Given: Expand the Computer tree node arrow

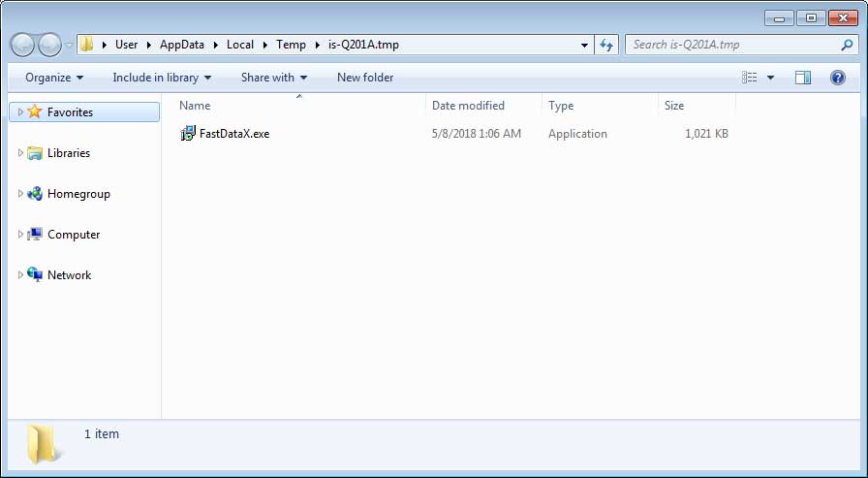Looking at the screenshot, I should tap(21, 235).
